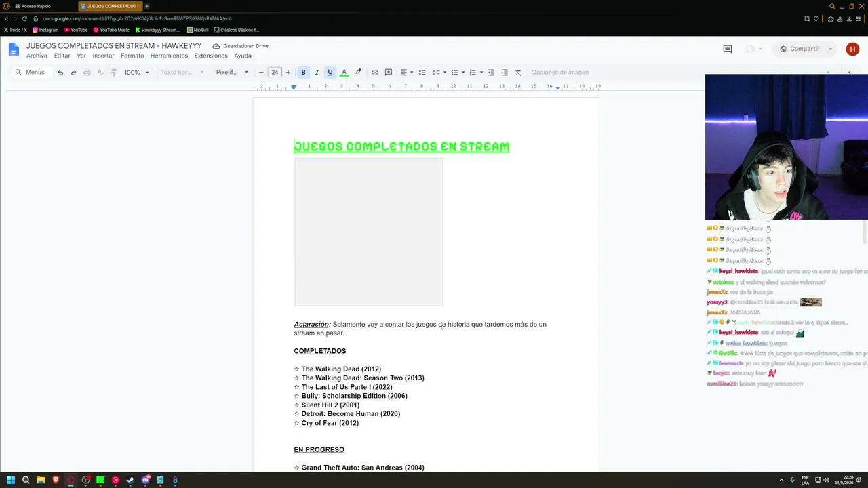Click the Redo arrow in the toolbar
This screenshot has height=488, width=868.
[x=73, y=73]
